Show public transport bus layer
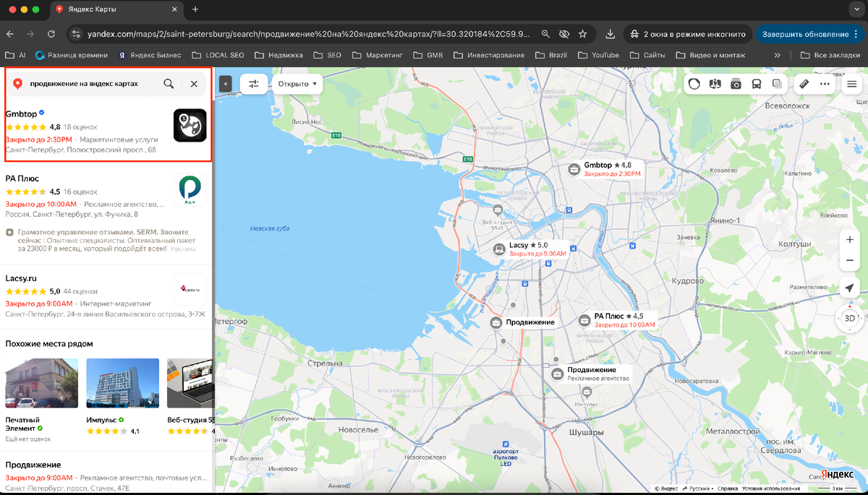868x495 pixels. click(x=757, y=84)
